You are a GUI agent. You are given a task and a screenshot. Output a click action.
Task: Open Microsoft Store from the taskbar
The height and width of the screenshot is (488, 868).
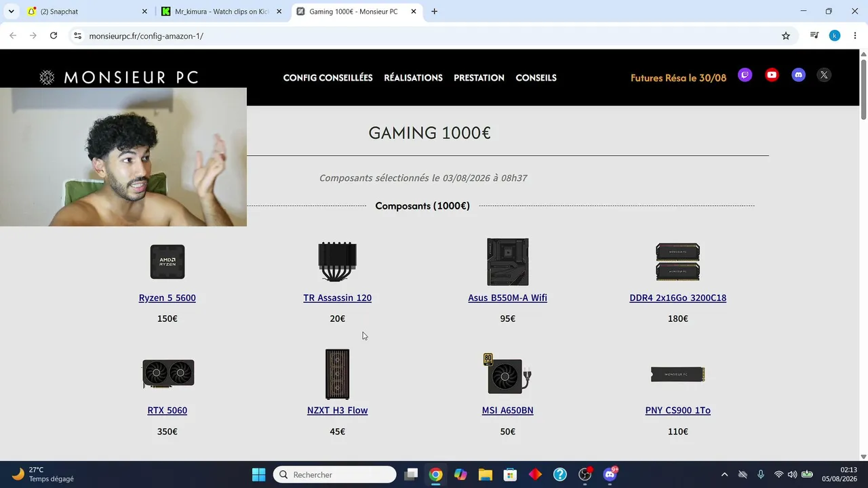pyautogui.click(x=510, y=474)
